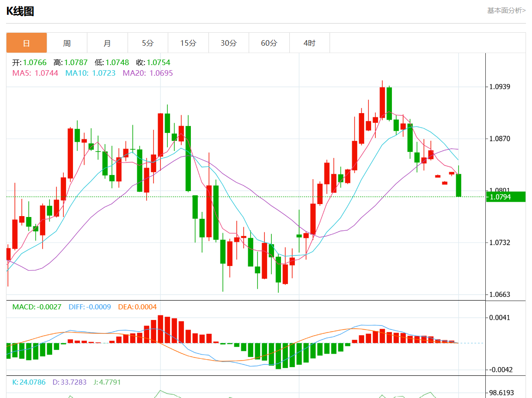Open the 基本面分析 link

pos(506,11)
